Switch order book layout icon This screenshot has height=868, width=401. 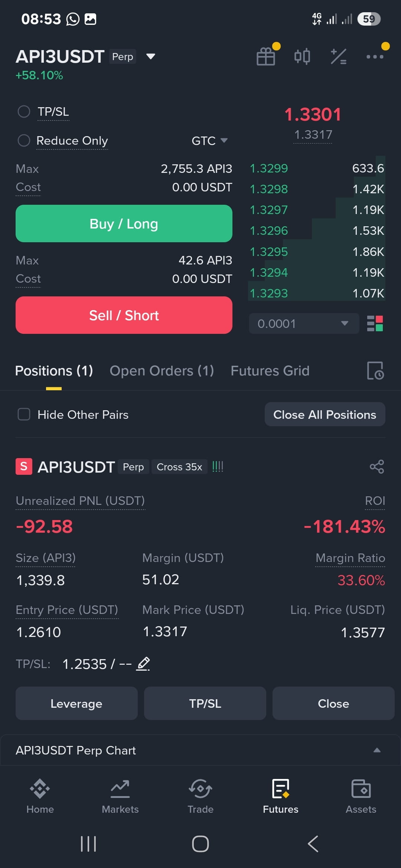[375, 323]
